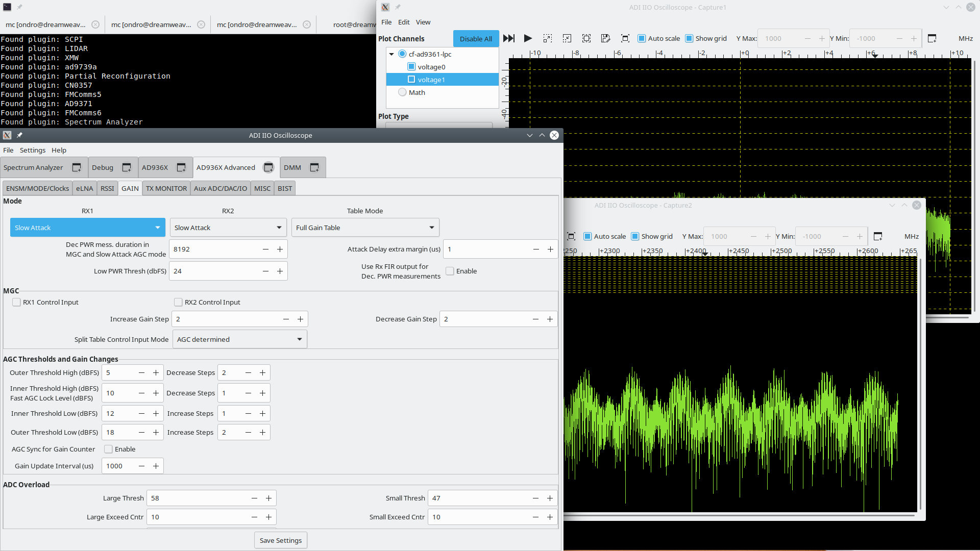This screenshot has height=551, width=980.
Task: Enable the voltage0 channel checkbox
Action: point(411,67)
